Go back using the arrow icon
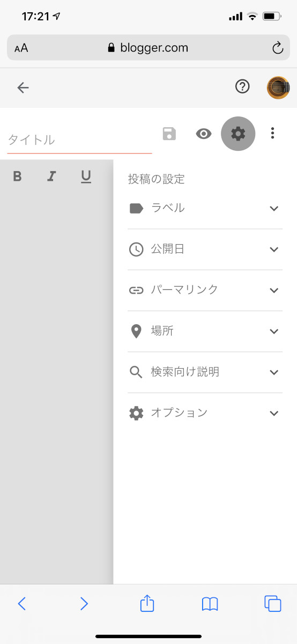Screen dimensions: 297x644 pyautogui.click(x=23, y=87)
